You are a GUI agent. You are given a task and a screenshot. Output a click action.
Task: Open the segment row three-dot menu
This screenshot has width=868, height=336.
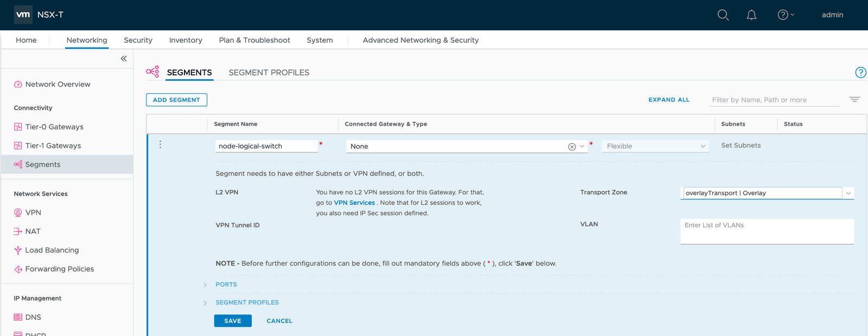(x=160, y=145)
